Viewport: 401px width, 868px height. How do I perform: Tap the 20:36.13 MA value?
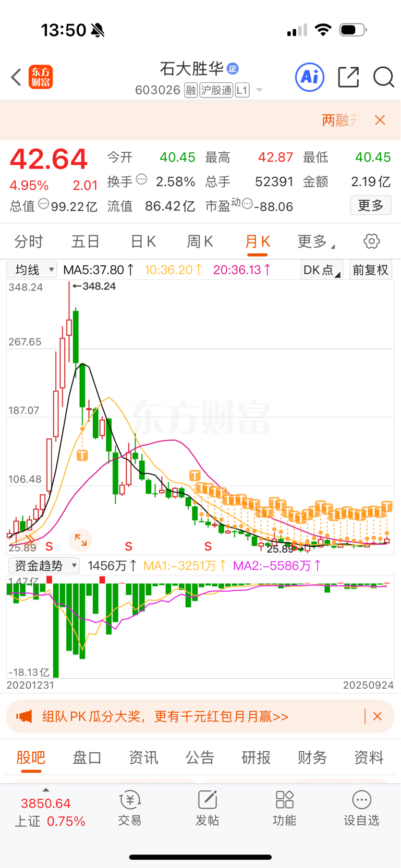tap(242, 270)
